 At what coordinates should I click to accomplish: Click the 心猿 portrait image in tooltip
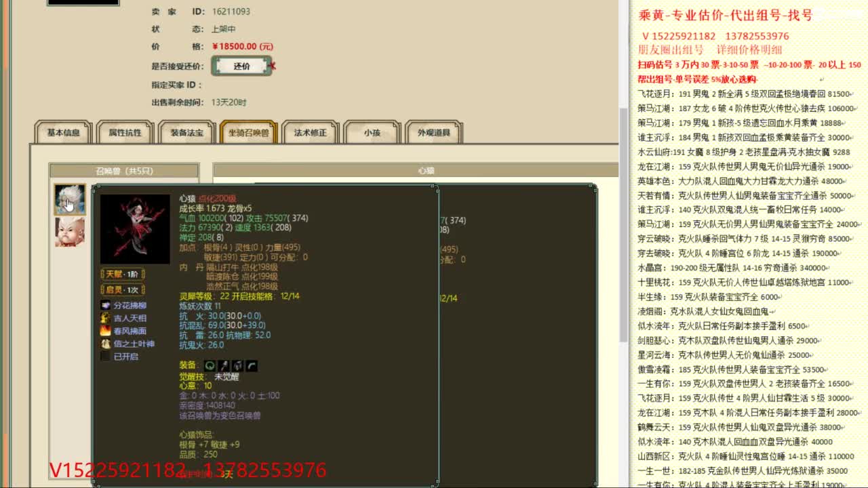click(x=135, y=229)
